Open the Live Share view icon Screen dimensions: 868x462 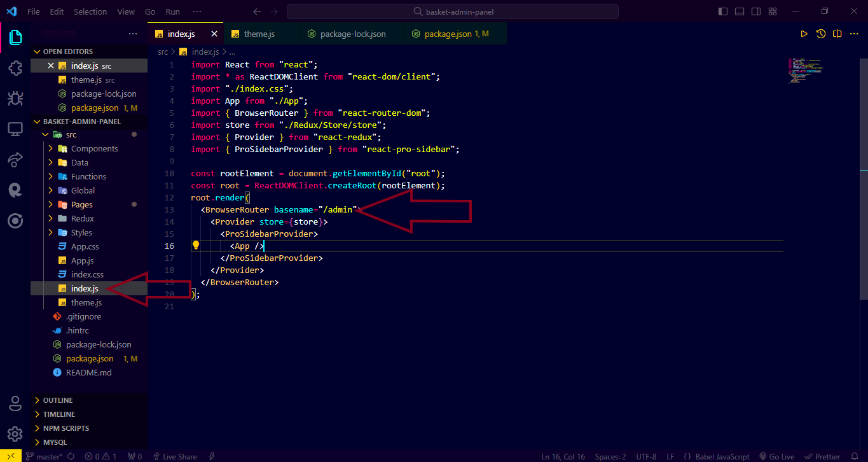click(15, 160)
